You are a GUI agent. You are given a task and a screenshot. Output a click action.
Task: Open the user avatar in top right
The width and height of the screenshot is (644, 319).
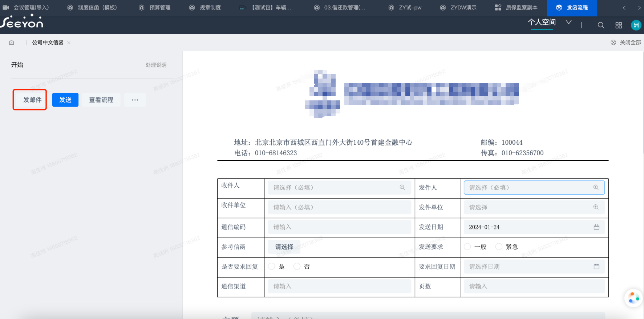pyautogui.click(x=636, y=25)
